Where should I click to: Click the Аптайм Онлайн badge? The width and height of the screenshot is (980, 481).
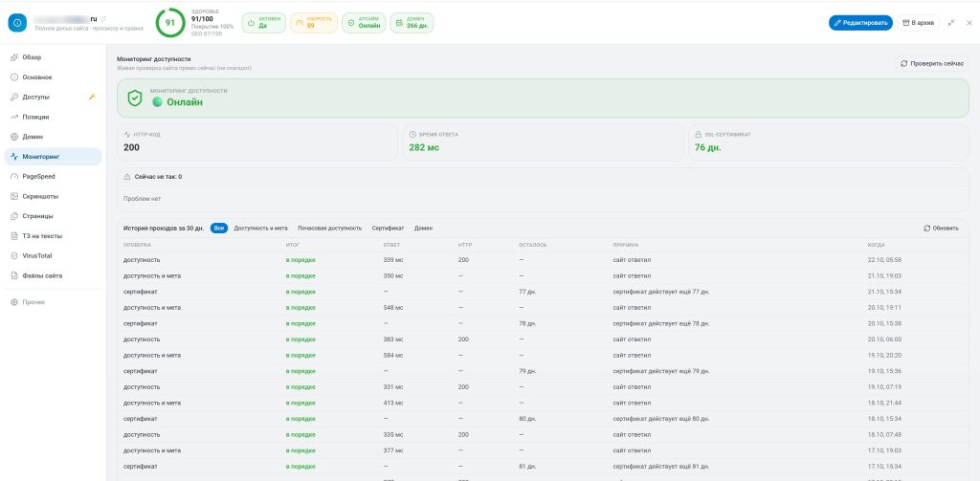[x=364, y=23]
